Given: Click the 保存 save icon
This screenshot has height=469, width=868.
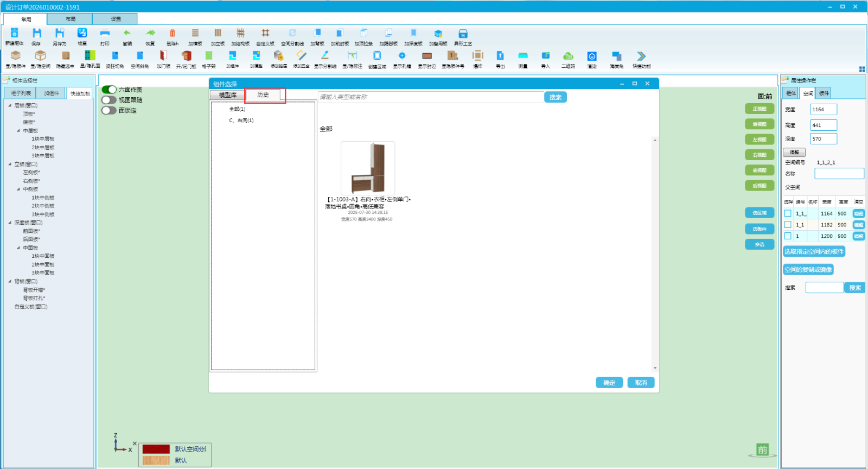Looking at the screenshot, I should pyautogui.click(x=36, y=34).
